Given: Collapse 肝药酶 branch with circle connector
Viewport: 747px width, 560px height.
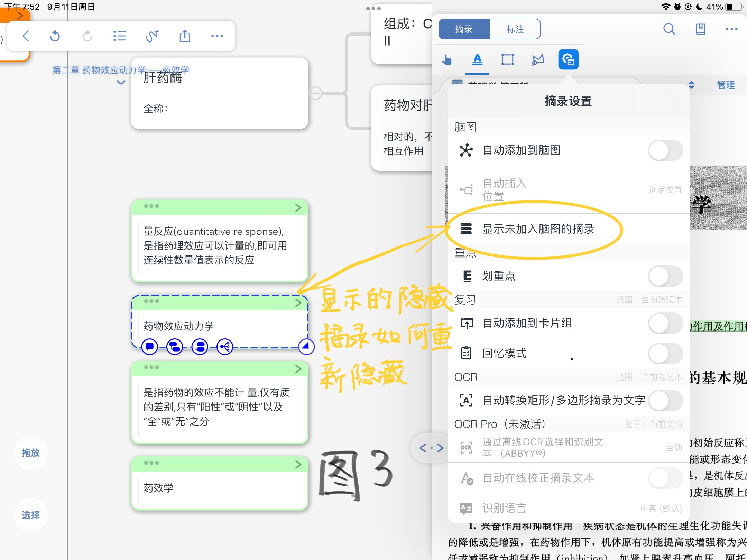Looking at the screenshot, I should [x=315, y=93].
